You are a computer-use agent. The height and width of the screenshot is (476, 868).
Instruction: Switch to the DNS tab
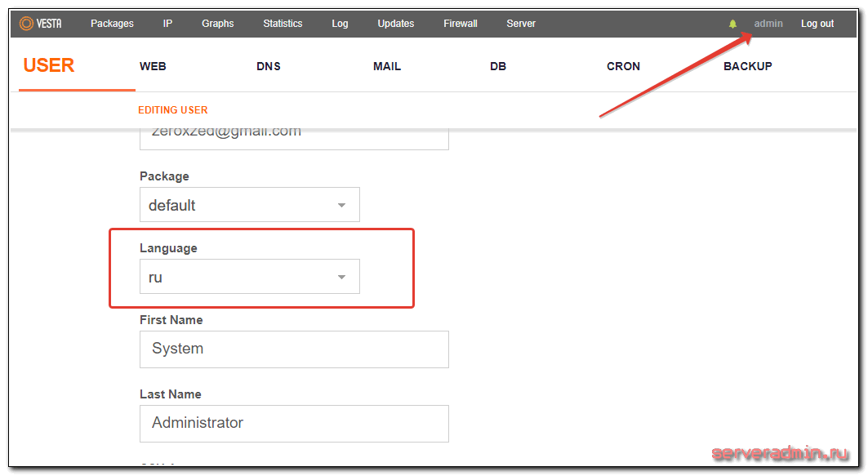click(x=269, y=66)
